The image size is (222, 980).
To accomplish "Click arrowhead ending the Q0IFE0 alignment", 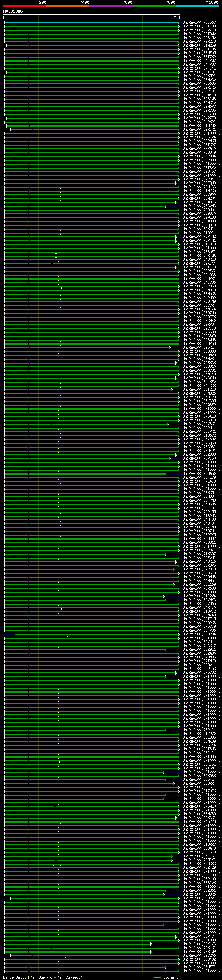I will 176,267.
